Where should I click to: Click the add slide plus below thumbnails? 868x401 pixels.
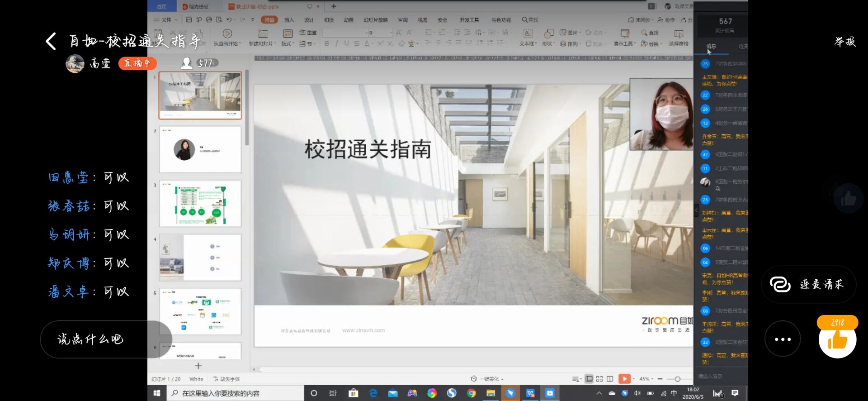pyautogui.click(x=198, y=366)
